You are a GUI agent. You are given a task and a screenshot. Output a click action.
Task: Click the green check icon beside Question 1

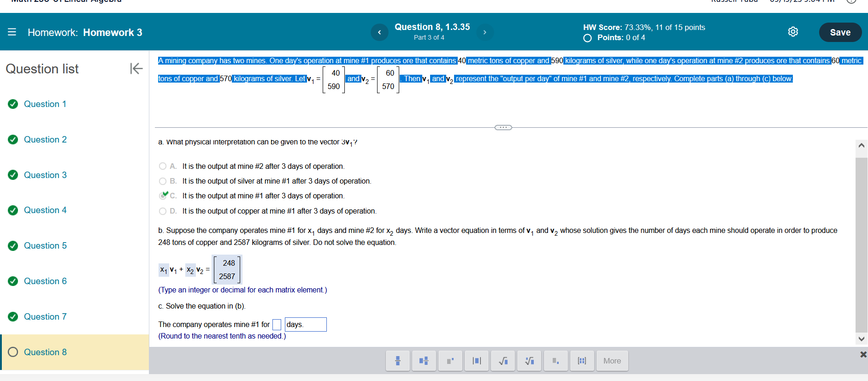(x=13, y=104)
